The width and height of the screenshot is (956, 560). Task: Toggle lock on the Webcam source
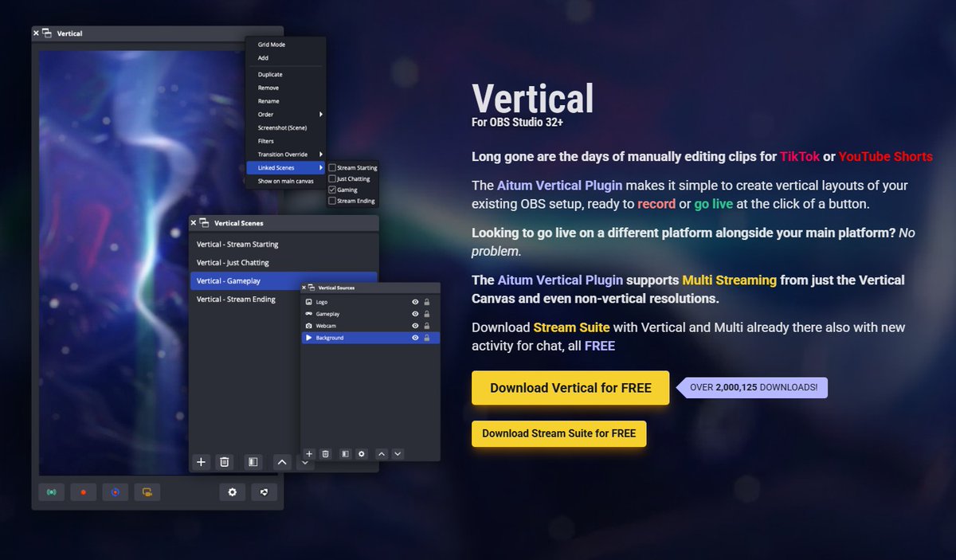(x=427, y=327)
